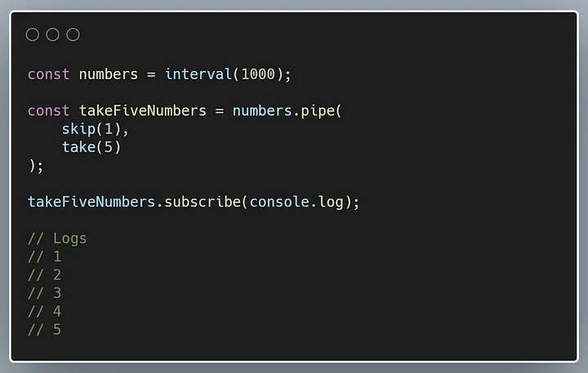Click the first 'const' keyword
The image size is (588, 373).
(x=48, y=74)
